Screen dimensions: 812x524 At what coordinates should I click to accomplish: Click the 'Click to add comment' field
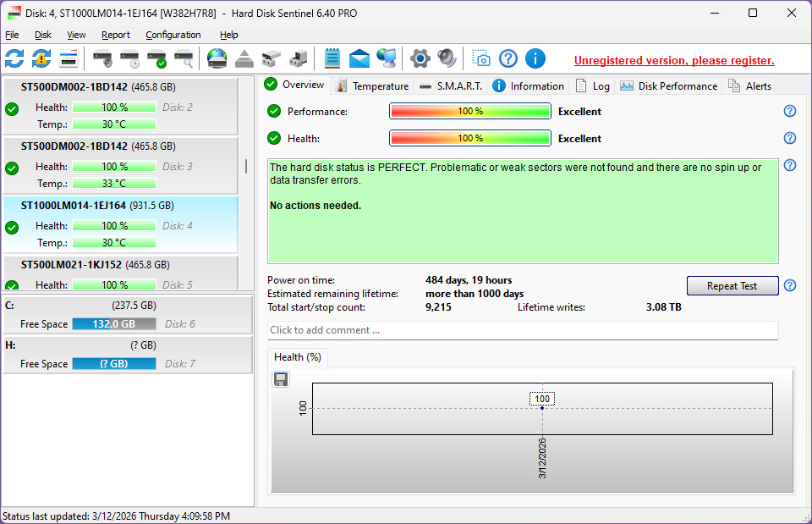pyautogui.click(x=523, y=330)
